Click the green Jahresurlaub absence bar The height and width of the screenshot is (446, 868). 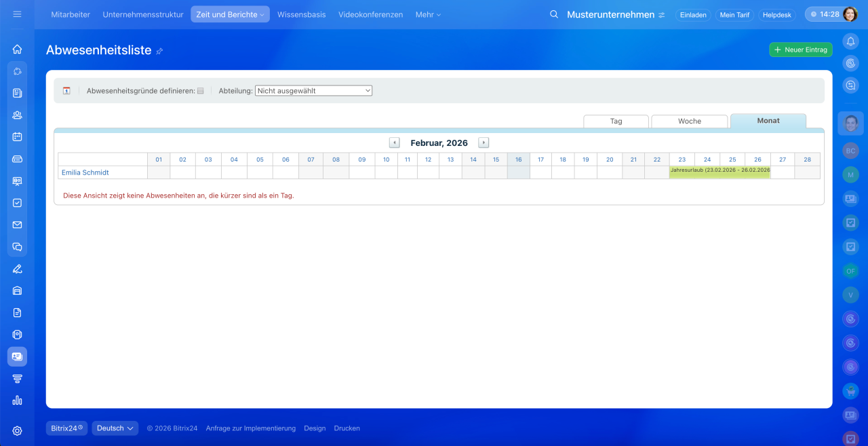(x=719, y=172)
